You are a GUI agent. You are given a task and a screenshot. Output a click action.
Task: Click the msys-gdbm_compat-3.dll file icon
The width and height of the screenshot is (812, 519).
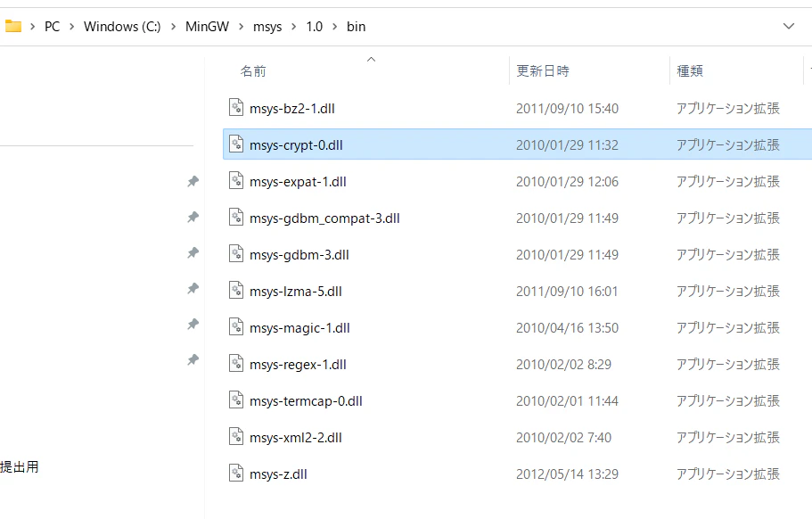(236, 217)
